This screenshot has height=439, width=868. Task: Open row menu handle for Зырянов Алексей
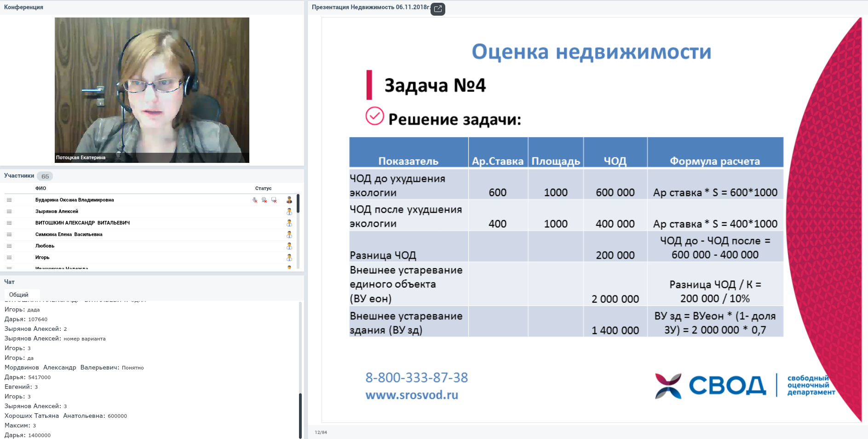point(9,211)
